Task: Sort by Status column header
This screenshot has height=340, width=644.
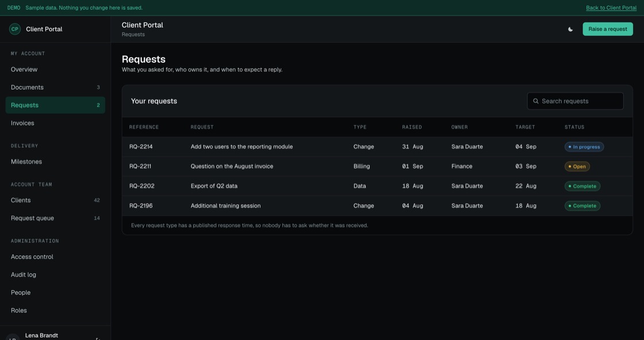Action: tap(574, 127)
